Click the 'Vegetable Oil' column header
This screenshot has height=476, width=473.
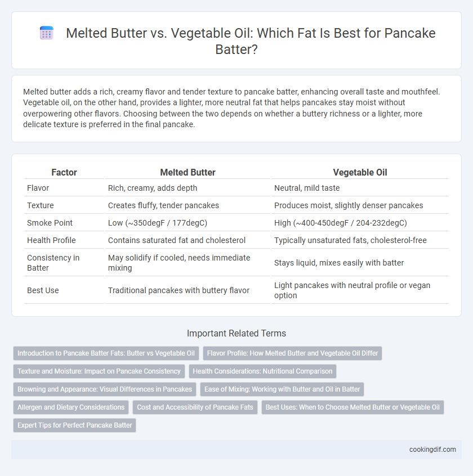click(360, 172)
